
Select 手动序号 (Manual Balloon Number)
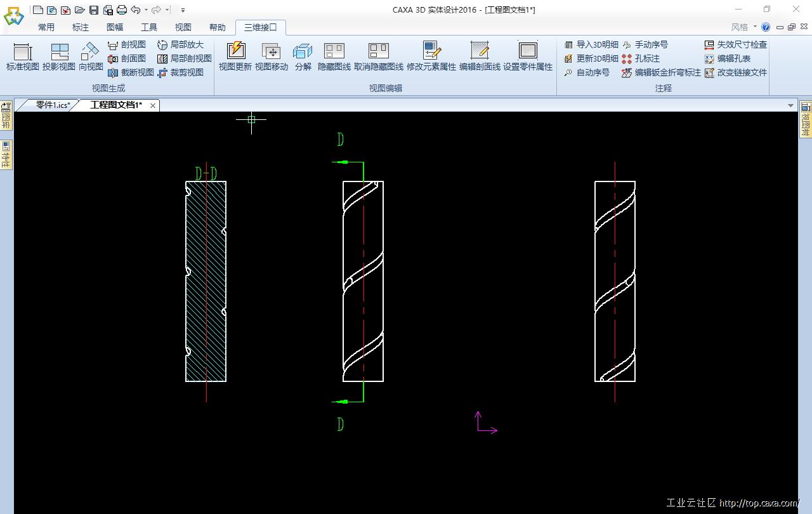point(645,44)
